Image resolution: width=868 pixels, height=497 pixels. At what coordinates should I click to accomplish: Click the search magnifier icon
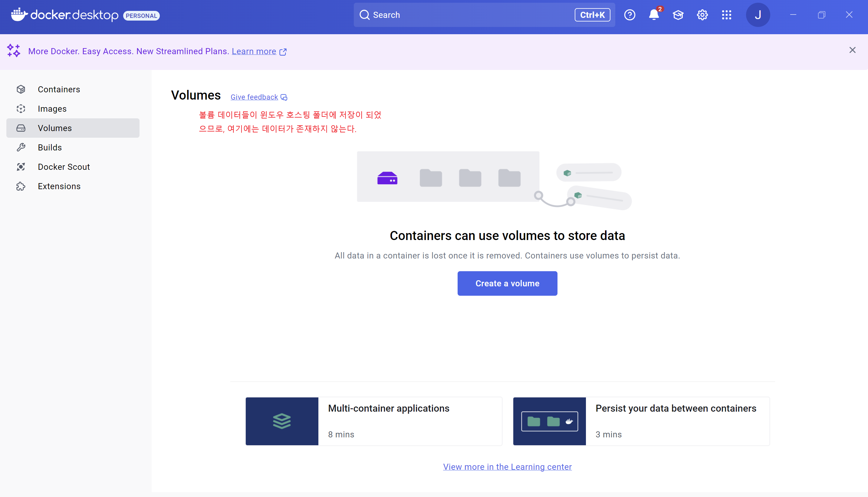(364, 15)
